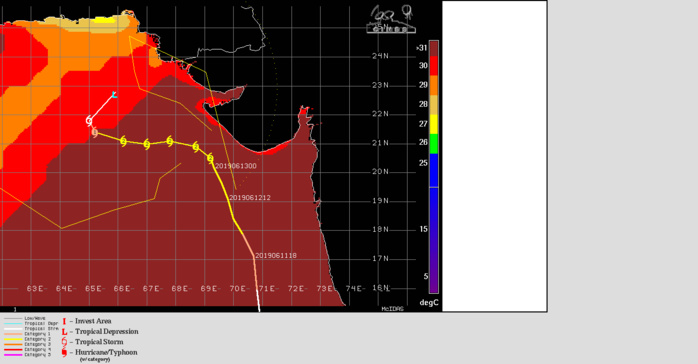Click the Tropical Storm legend symbol
This screenshot has width=698, height=364.
tap(65, 342)
